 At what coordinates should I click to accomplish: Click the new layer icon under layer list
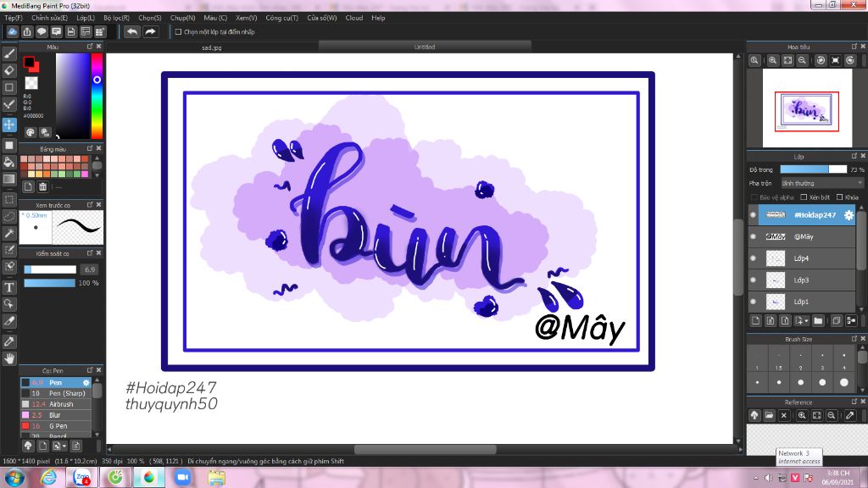pyautogui.click(x=755, y=320)
